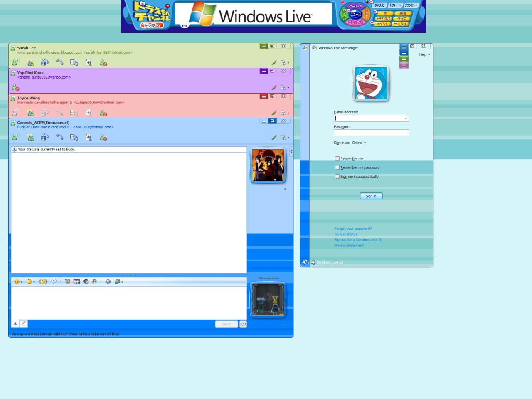The height and width of the screenshot is (399, 532).
Task: Open games icon in Joyce Wong window
Action: coord(89,113)
